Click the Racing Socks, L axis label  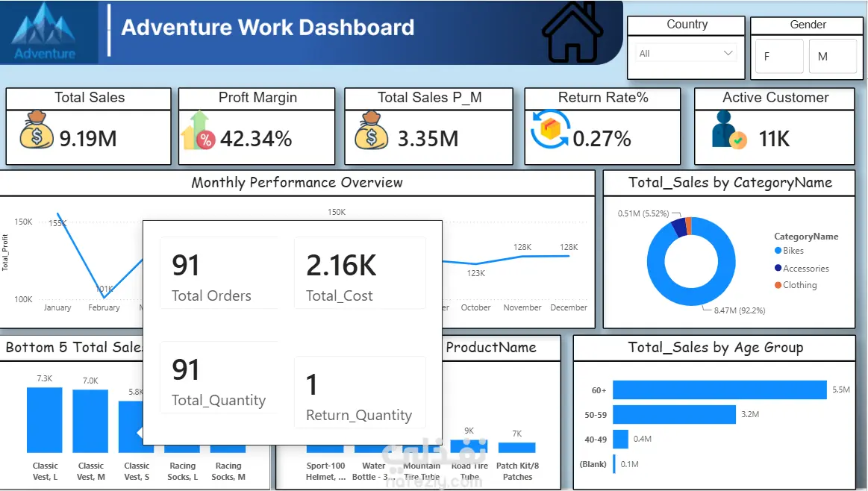point(183,471)
